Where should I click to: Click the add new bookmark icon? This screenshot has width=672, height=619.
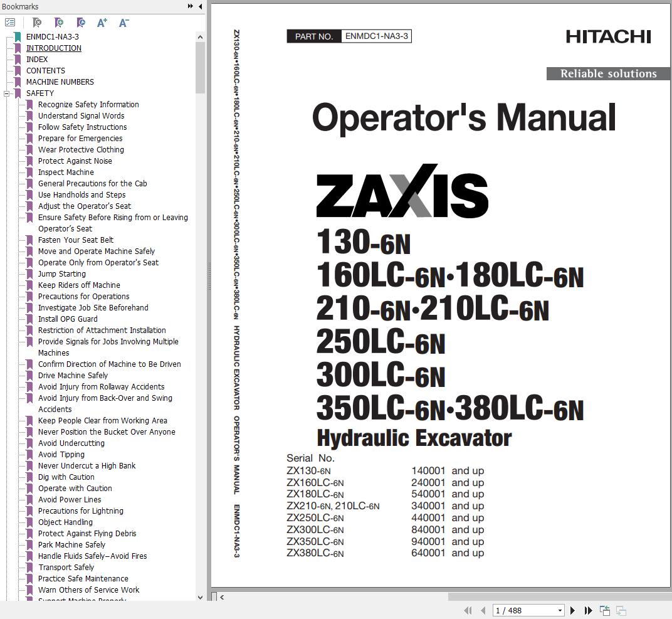pos(59,23)
